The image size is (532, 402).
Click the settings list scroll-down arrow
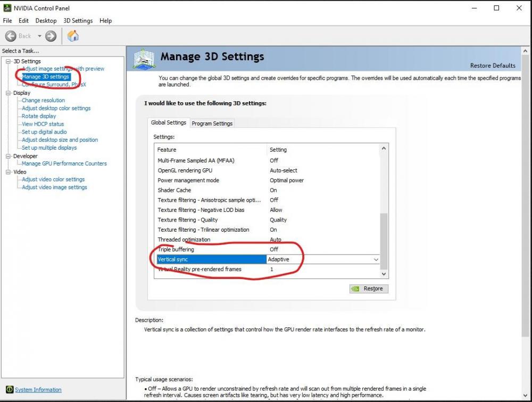pyautogui.click(x=384, y=274)
